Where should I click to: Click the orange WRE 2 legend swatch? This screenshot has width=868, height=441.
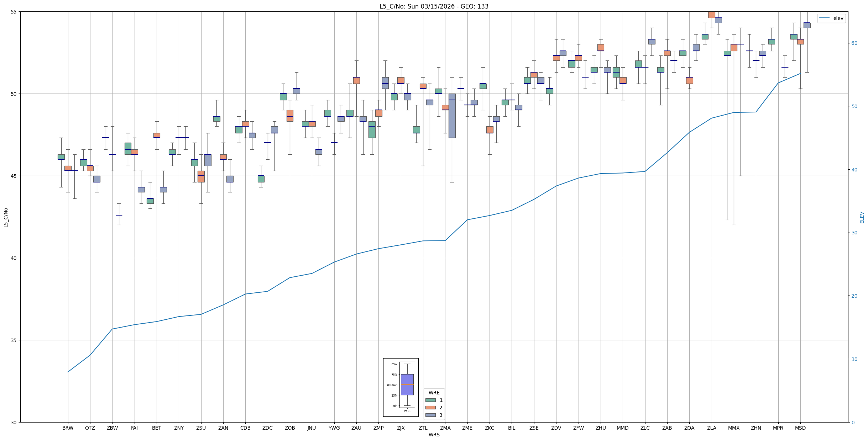[430, 408]
